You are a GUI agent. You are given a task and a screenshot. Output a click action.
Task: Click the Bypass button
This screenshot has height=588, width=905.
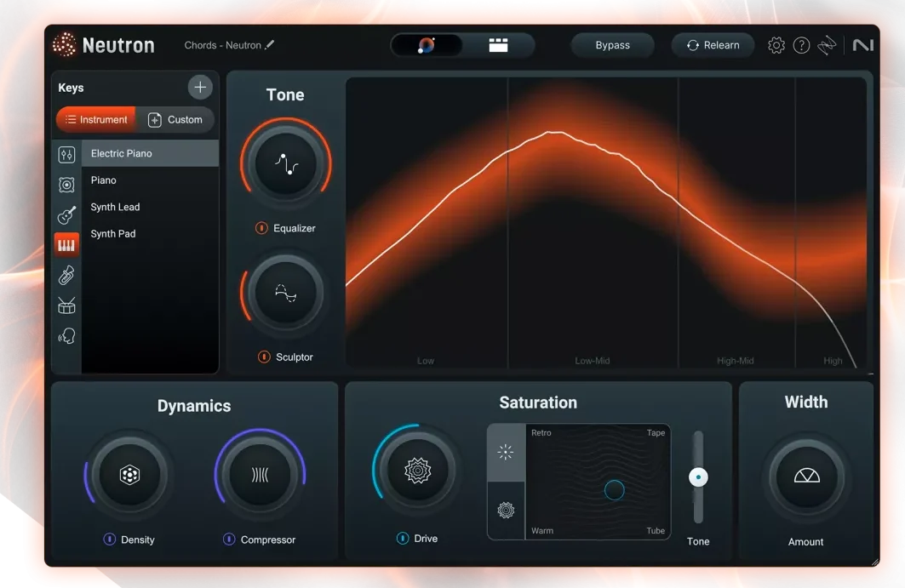click(612, 45)
